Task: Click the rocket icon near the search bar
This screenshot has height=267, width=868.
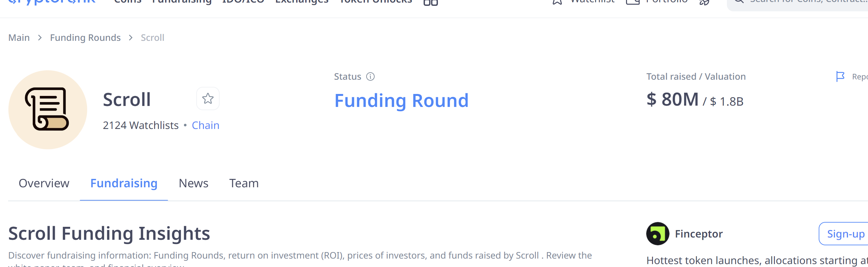Action: [704, 3]
